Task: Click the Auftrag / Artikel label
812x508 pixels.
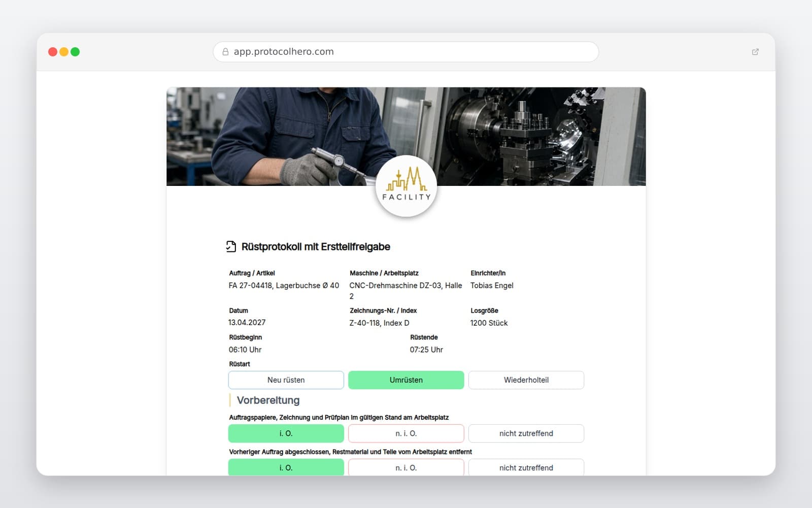Action: click(x=252, y=273)
